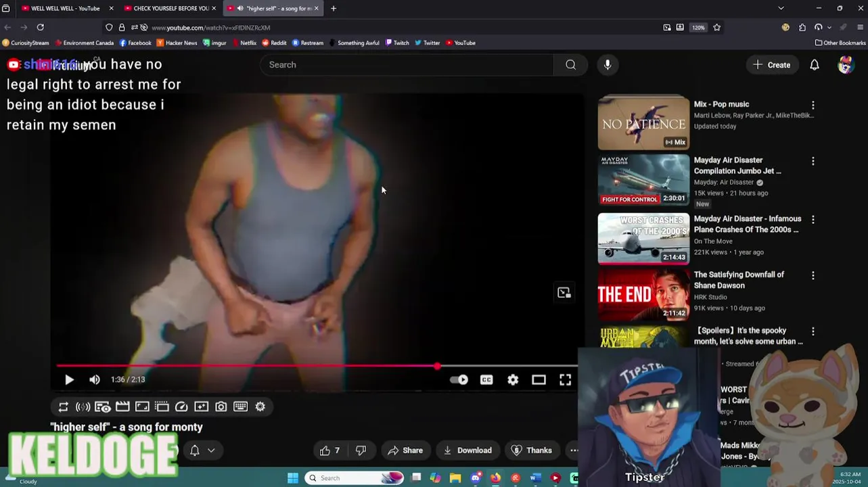Expand the subscription notification bell dropdown
This screenshot has width=868, height=487.
click(x=202, y=450)
